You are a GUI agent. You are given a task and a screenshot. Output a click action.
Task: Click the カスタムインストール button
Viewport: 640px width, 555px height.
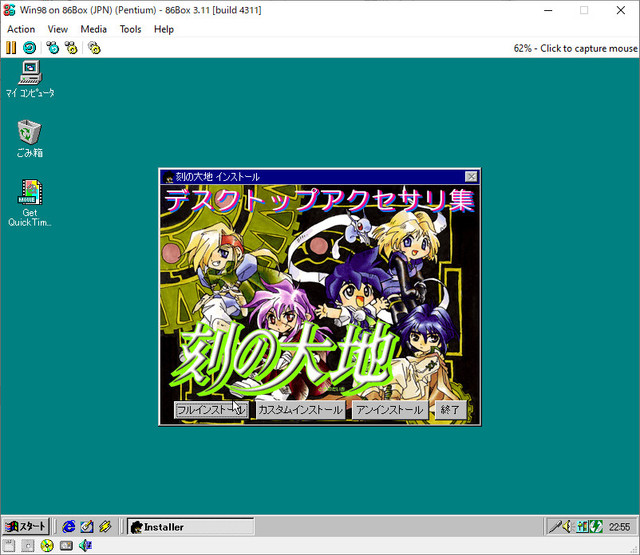tap(300, 410)
